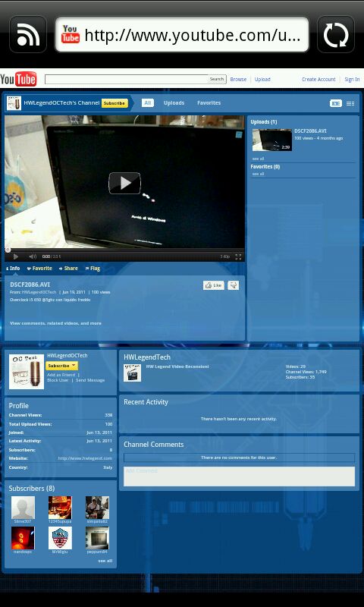Focus the YouTube search input field

[126, 79]
